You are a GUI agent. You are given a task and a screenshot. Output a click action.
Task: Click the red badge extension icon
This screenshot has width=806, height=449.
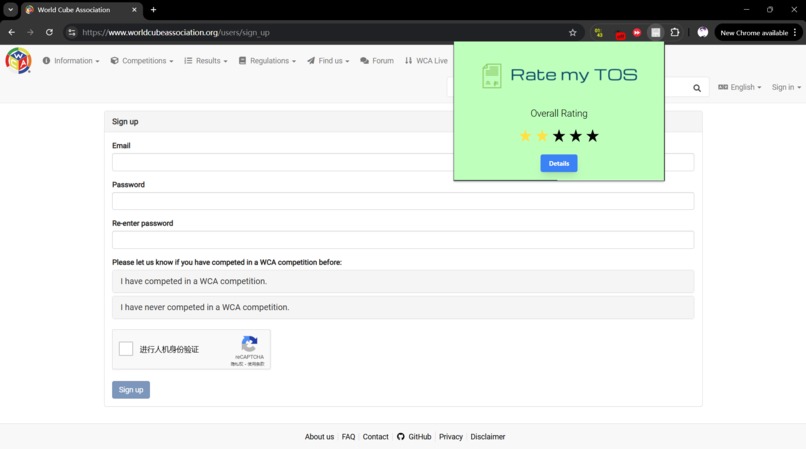point(620,34)
